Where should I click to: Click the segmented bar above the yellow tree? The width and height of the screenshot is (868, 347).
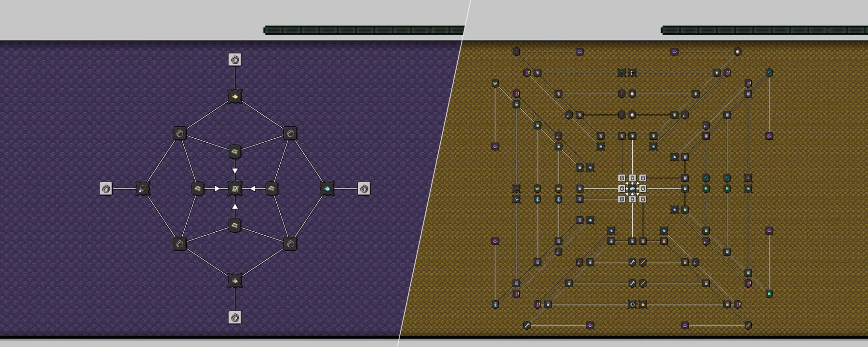pyautogui.click(x=764, y=30)
